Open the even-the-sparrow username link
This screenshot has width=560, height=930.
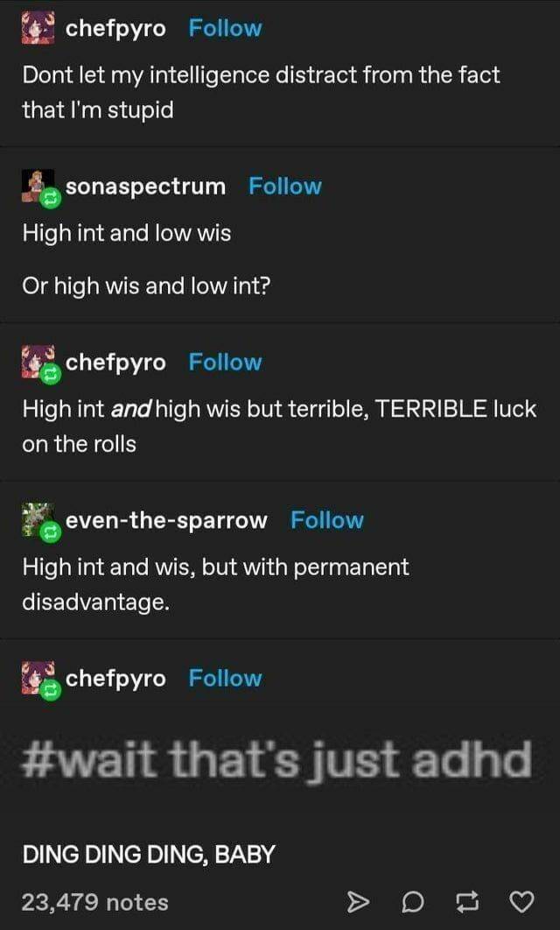(166, 521)
